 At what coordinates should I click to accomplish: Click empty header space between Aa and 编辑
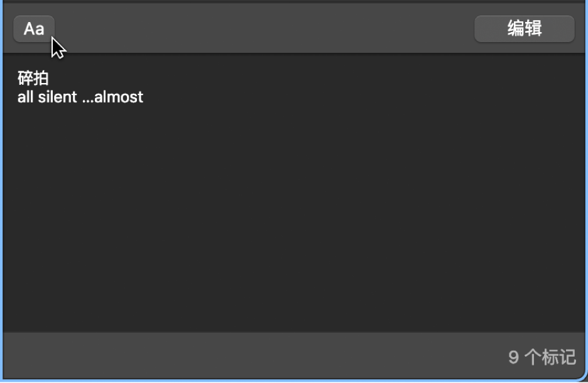pos(264,29)
